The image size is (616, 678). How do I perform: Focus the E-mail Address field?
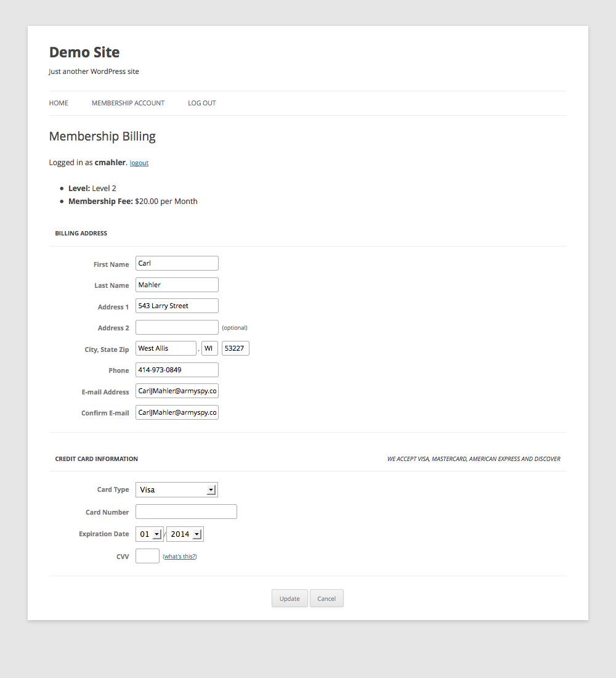177,390
